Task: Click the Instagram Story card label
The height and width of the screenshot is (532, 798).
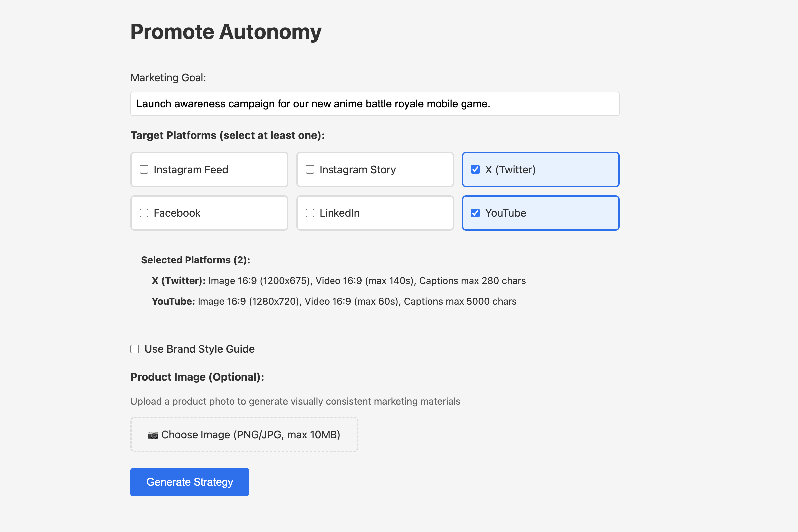Action: 357,169
